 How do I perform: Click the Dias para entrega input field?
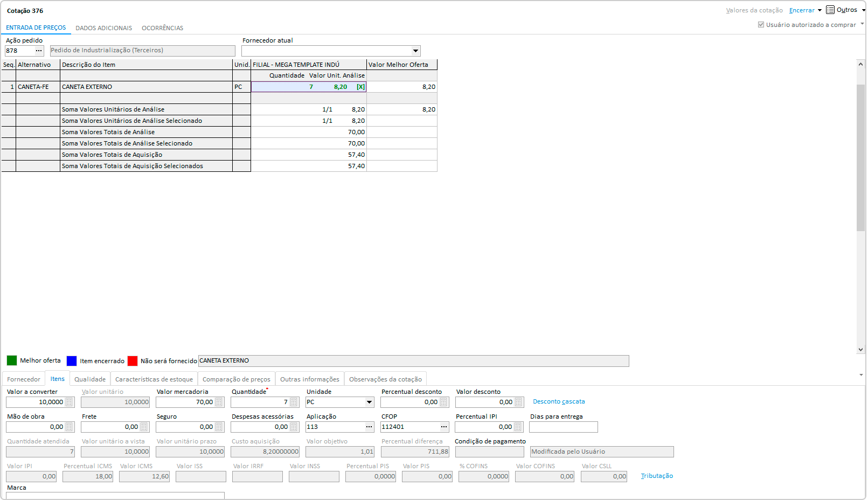pos(563,427)
